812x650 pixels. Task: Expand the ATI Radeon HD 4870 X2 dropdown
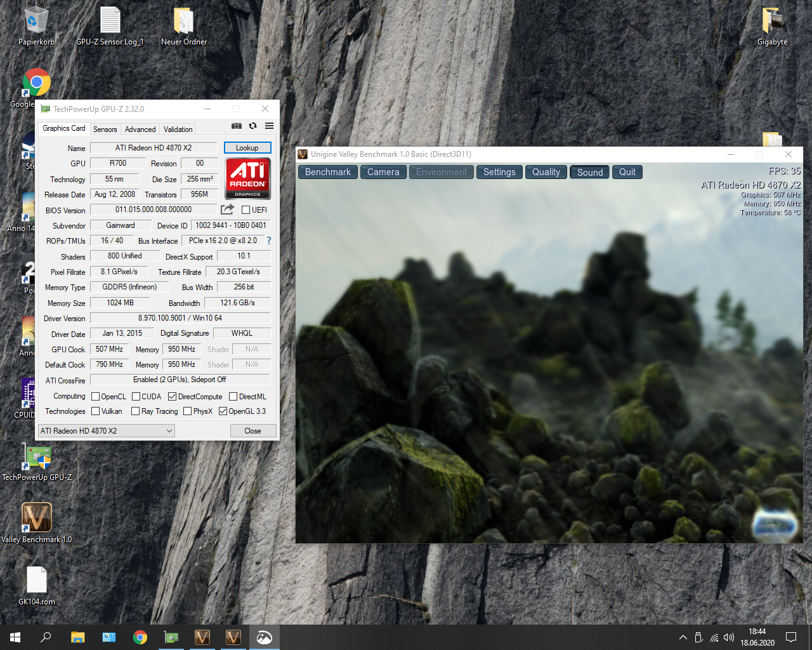[x=107, y=431]
